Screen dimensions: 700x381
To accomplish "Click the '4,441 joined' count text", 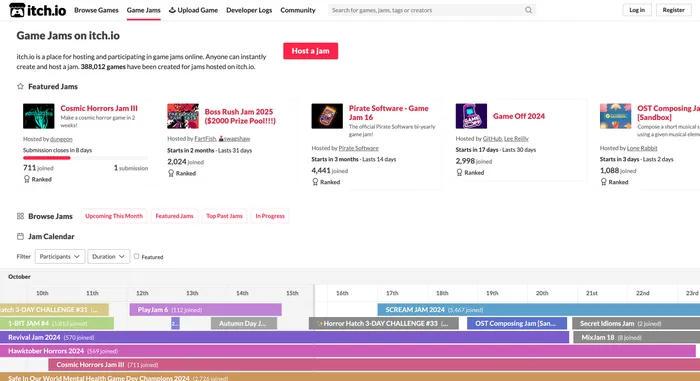I will pos(329,171).
